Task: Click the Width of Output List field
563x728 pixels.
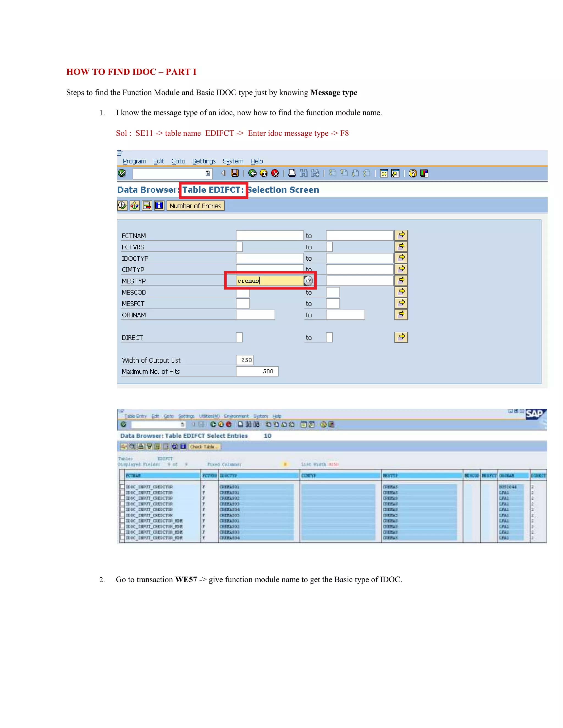Action: (x=245, y=360)
